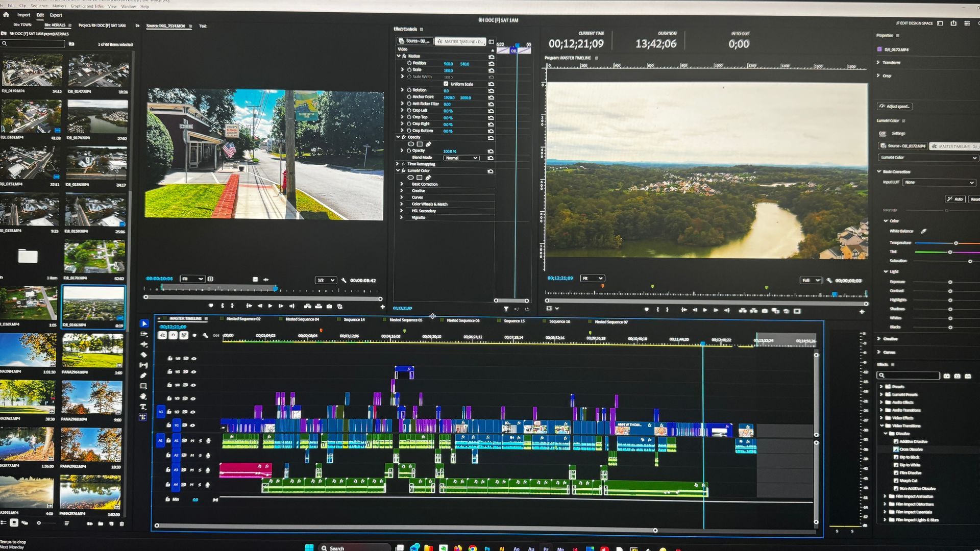Click the Auto button in Lumetri Color
980x551 pixels.
click(x=954, y=199)
